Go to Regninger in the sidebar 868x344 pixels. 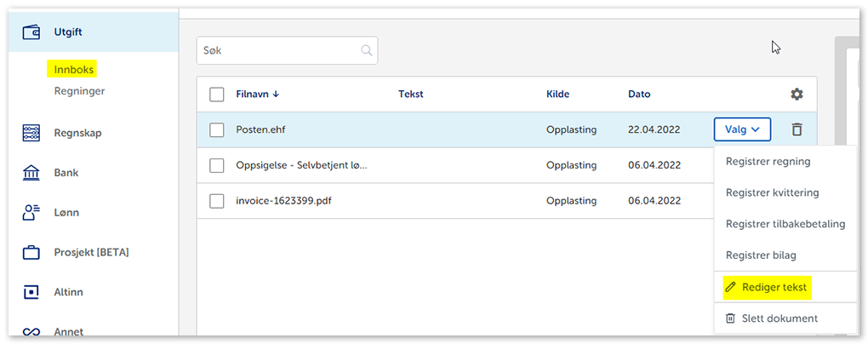79,90
